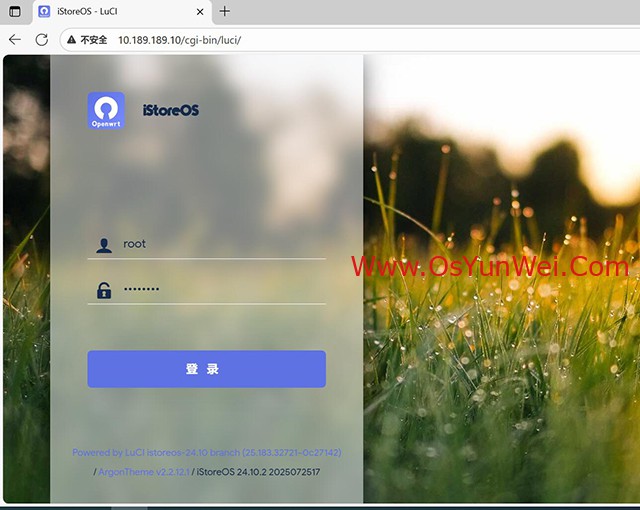
Task: Click the user silhouette icon
Action: (x=104, y=245)
